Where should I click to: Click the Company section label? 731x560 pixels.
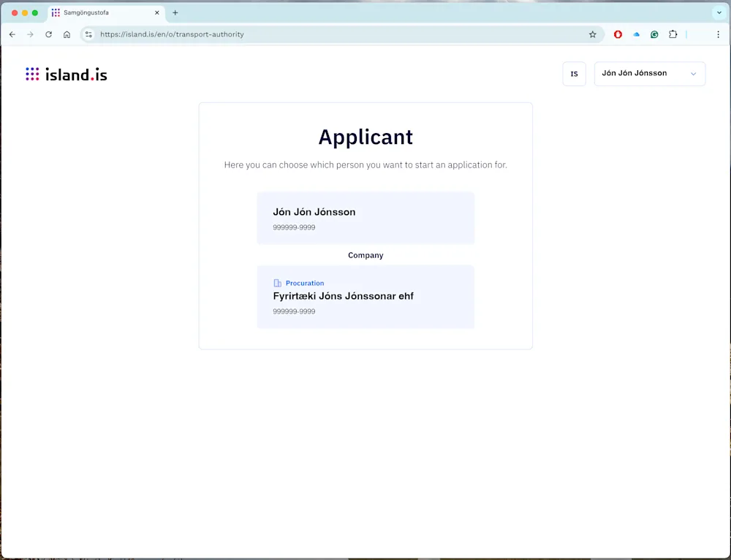point(365,255)
